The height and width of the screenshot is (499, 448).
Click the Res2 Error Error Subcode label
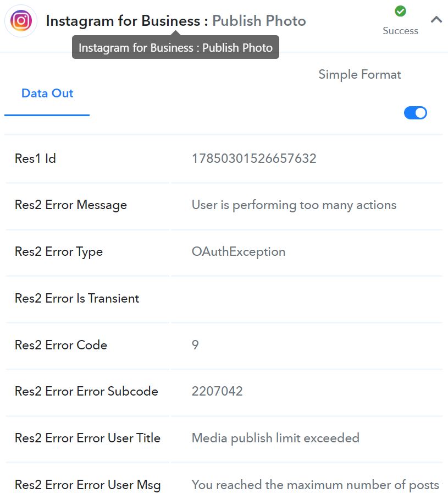coord(86,391)
